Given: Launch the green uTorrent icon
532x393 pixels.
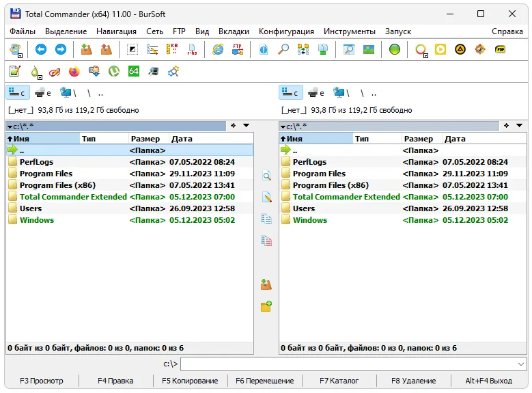Looking at the screenshot, I should click(114, 71).
